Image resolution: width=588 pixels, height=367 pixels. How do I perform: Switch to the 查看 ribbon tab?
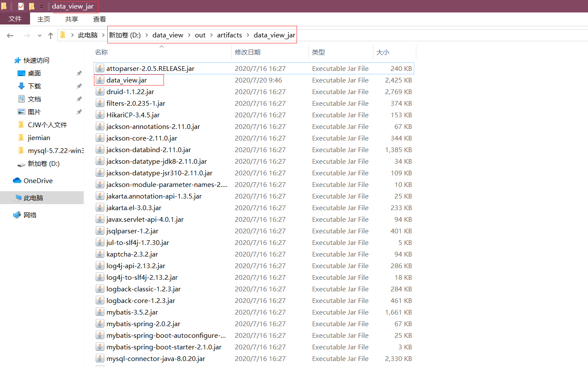click(x=100, y=19)
